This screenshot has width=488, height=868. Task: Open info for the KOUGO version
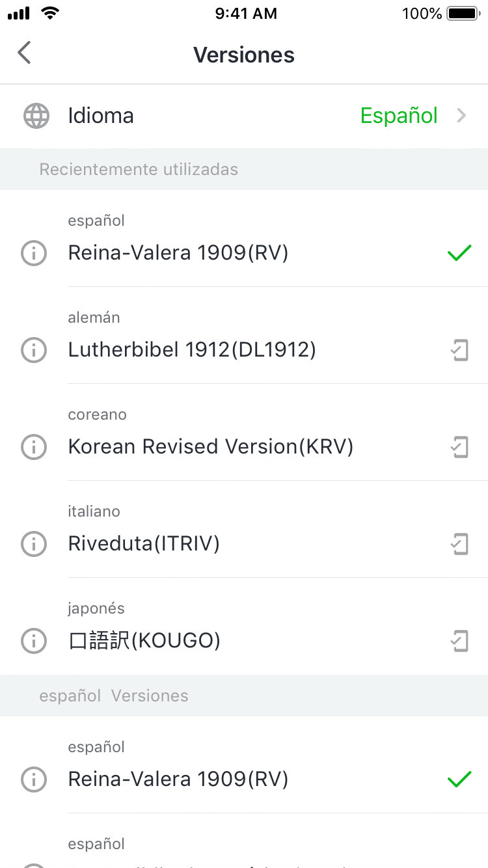click(34, 641)
